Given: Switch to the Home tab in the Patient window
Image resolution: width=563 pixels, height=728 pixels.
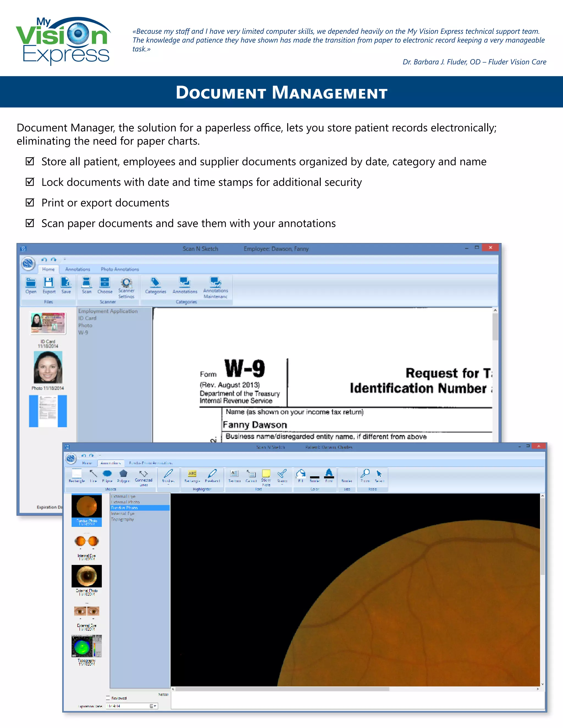Looking at the screenshot, I should tap(87, 463).
